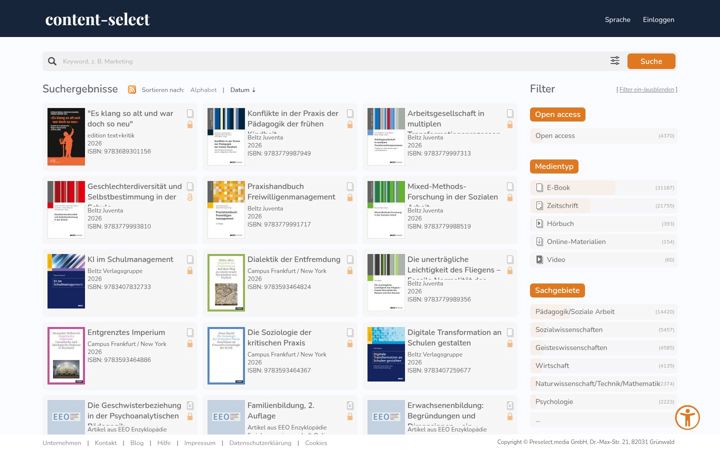Filter subject Naturwissenschaft/Technik/Mathematik
720x450 pixels.
coord(603,383)
